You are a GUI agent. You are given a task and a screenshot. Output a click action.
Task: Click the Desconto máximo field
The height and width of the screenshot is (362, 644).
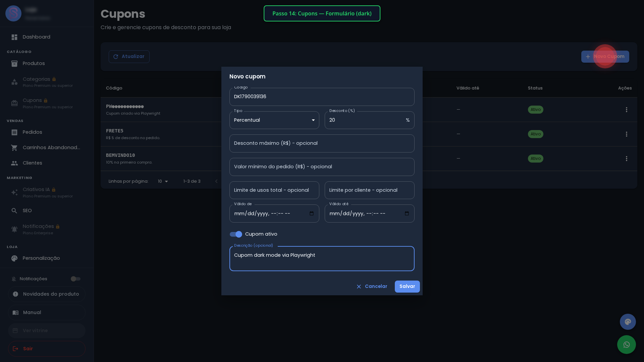tap(322, 143)
